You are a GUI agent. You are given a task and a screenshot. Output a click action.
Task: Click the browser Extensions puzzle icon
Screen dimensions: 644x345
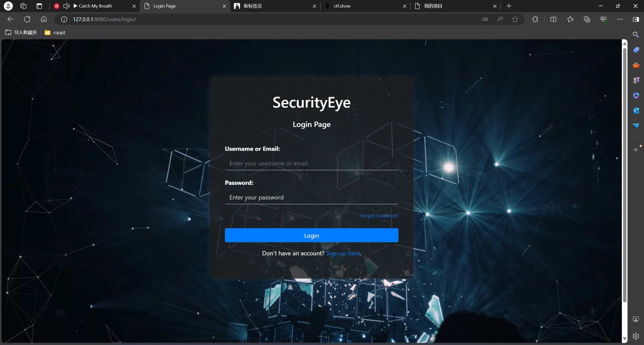[x=535, y=19]
